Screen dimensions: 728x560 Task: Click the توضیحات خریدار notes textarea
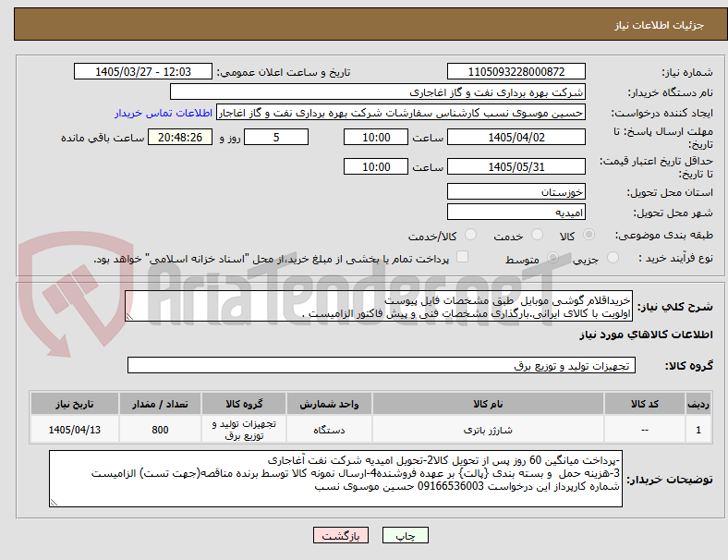pos(335,479)
